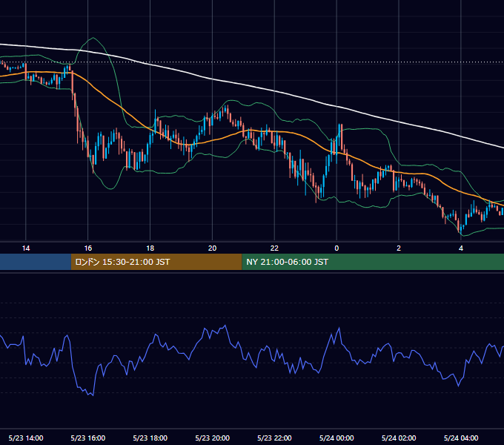Click the '5/23 18:00' time label
This screenshot has width=504, height=445.
tap(150, 438)
